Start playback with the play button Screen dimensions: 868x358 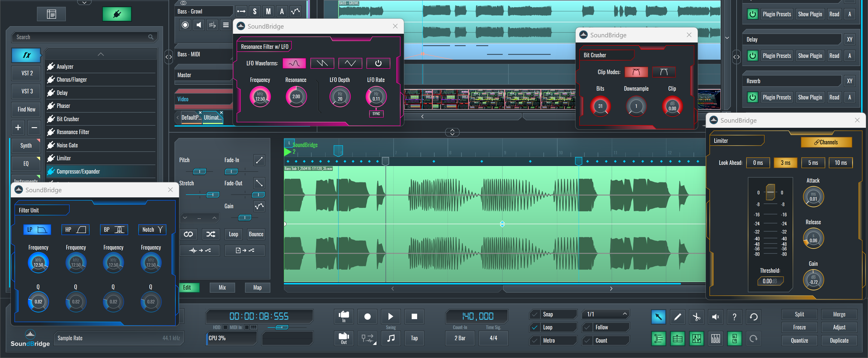click(x=391, y=317)
